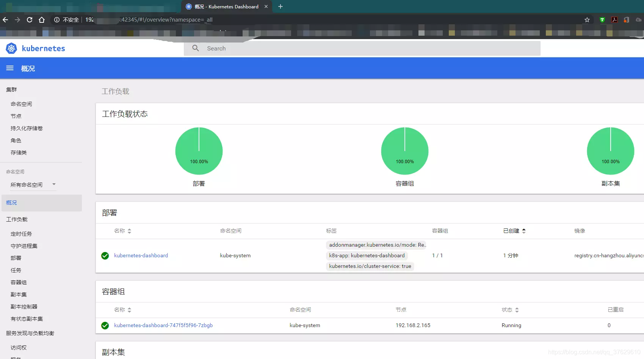The height and width of the screenshot is (359, 644).
Task: Close the Kubernetes Dashboard tab
Action: (266, 6)
